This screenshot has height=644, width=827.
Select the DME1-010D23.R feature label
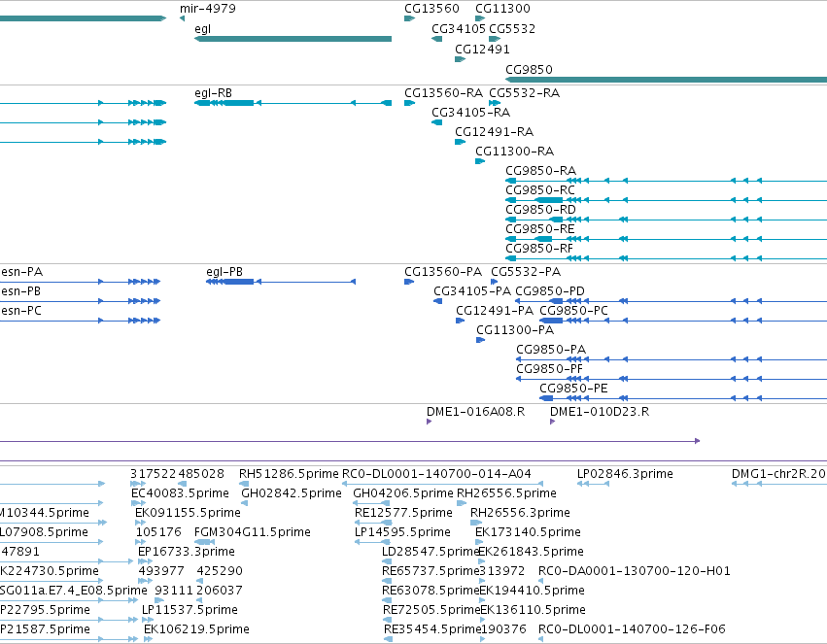(x=600, y=412)
